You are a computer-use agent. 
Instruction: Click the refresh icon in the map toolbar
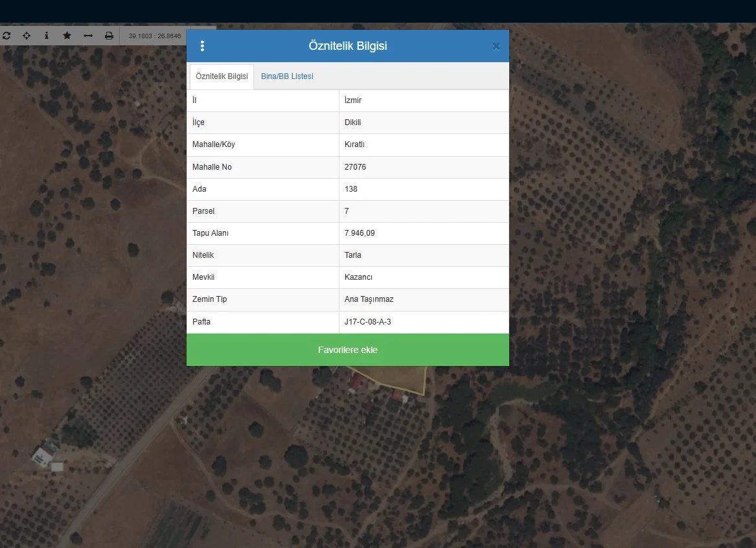pyautogui.click(x=6, y=36)
